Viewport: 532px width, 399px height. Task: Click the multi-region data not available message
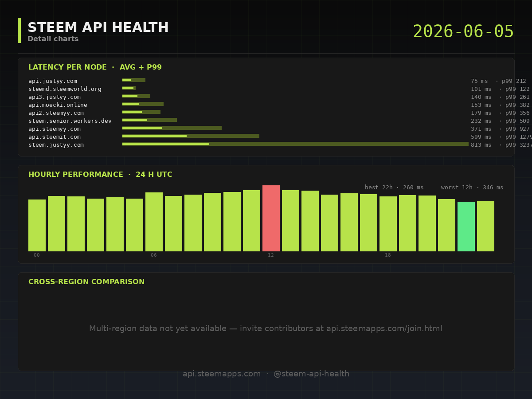tap(266, 329)
